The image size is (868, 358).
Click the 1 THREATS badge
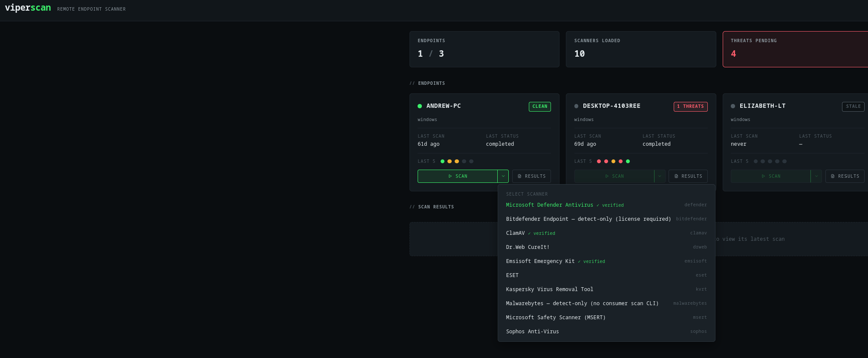(x=690, y=107)
